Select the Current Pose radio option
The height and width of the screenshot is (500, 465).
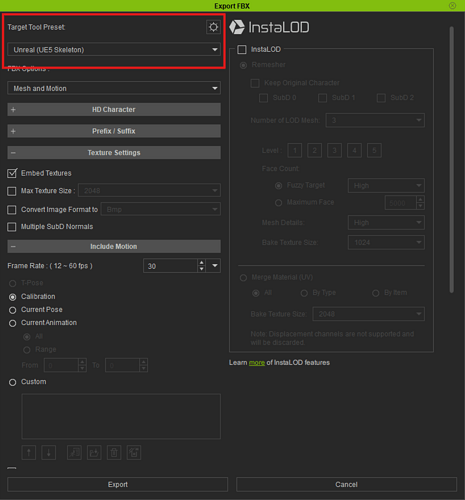click(x=13, y=310)
